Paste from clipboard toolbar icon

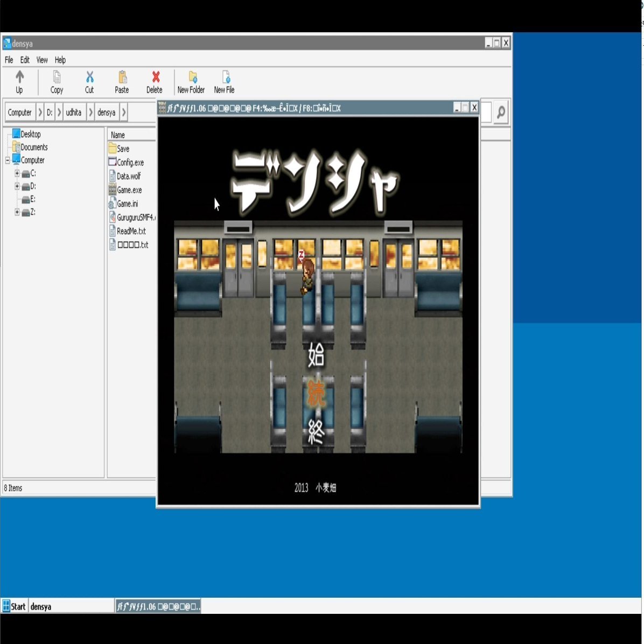click(x=122, y=82)
